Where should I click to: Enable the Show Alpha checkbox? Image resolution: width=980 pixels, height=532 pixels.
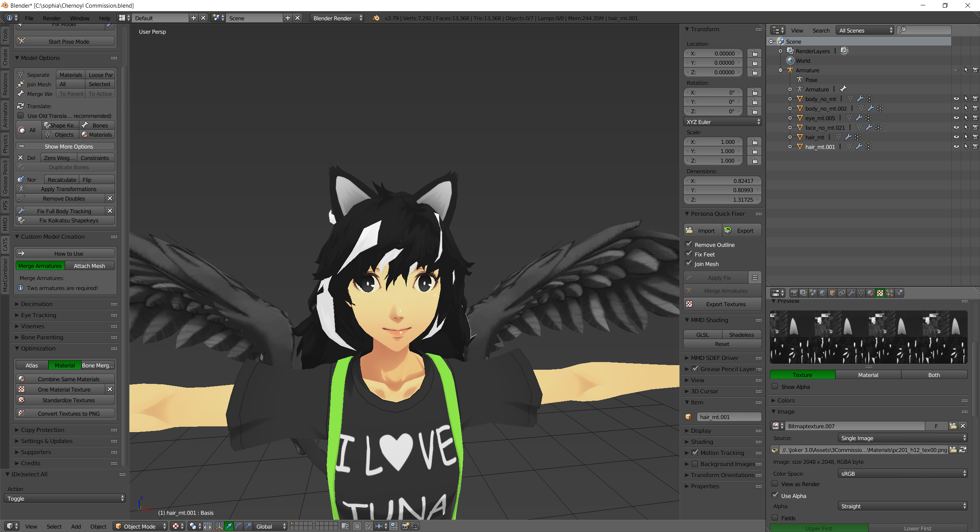pos(775,387)
